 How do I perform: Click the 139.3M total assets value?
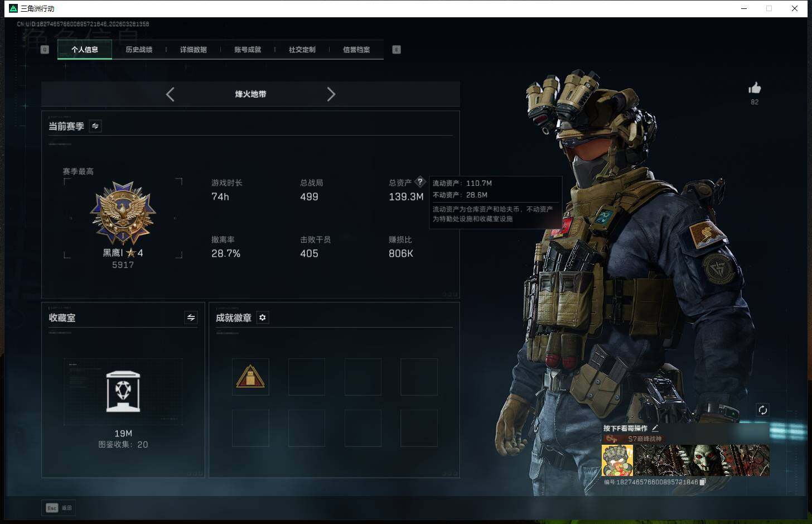click(x=406, y=197)
